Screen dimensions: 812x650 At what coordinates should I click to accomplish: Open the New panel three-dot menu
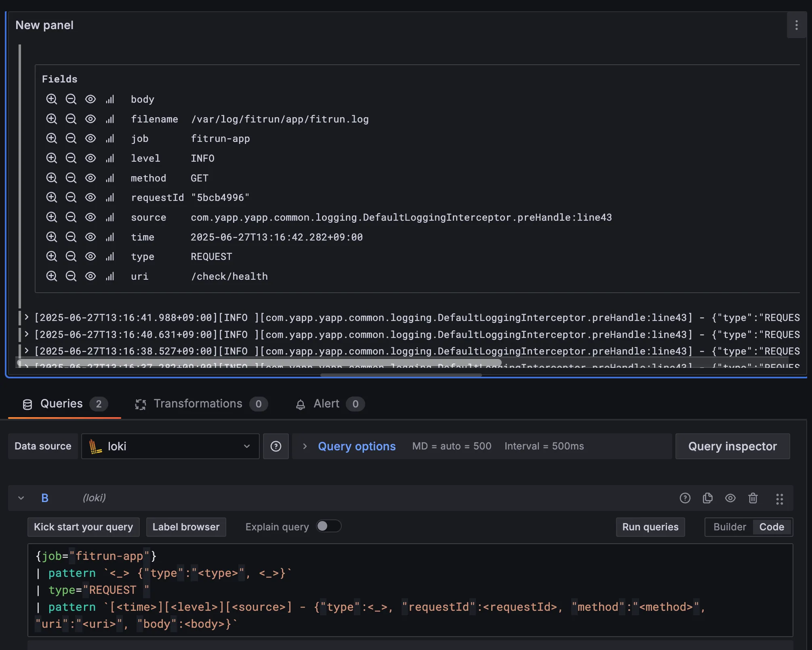tap(796, 25)
